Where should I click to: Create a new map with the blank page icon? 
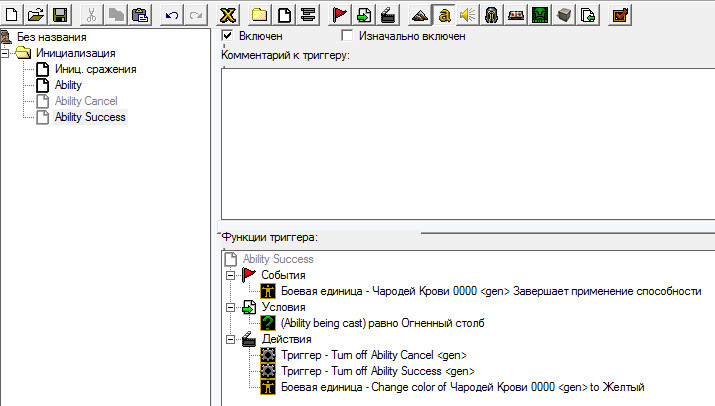click(12, 15)
